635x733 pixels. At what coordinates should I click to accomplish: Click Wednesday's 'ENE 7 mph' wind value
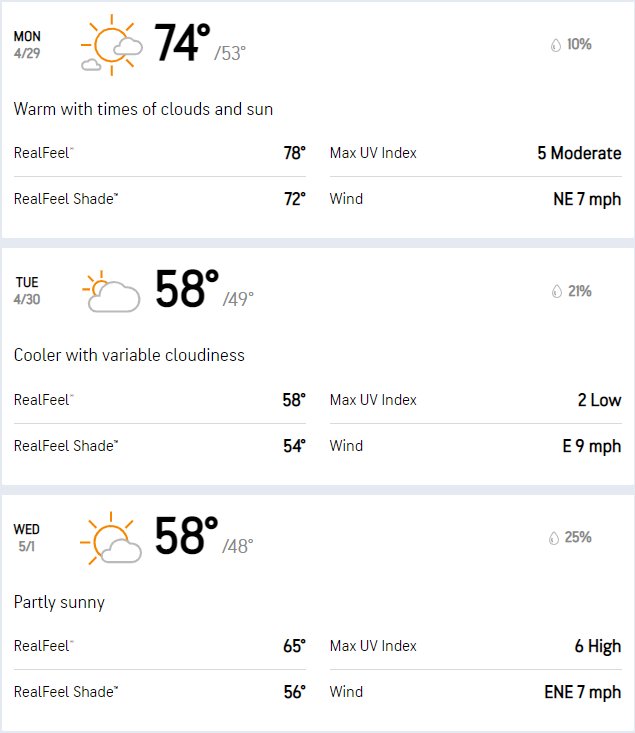583,692
